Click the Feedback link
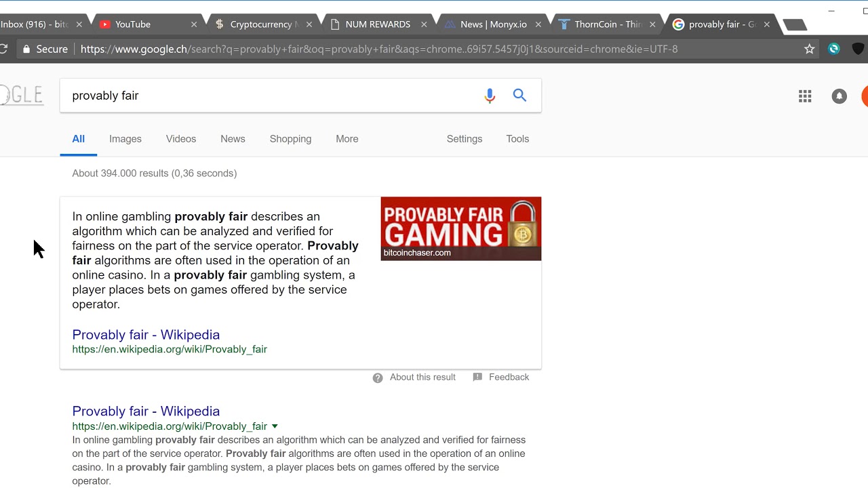 tap(509, 378)
